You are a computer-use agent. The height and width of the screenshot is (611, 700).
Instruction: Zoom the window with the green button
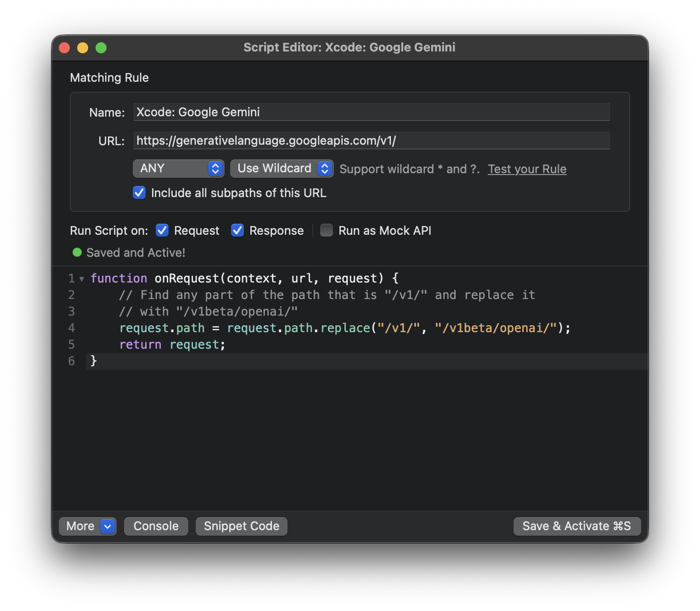click(101, 48)
